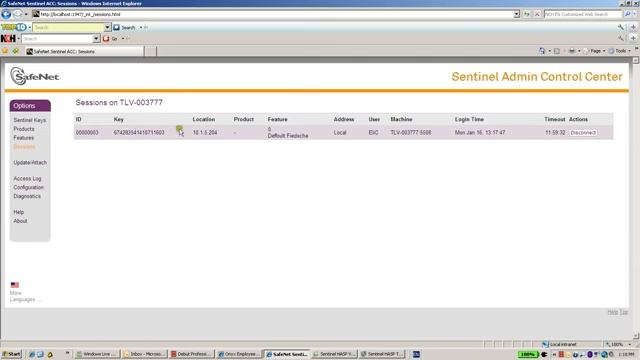Click the US flag language icon
This screenshot has width=640, height=360.
coord(15,285)
